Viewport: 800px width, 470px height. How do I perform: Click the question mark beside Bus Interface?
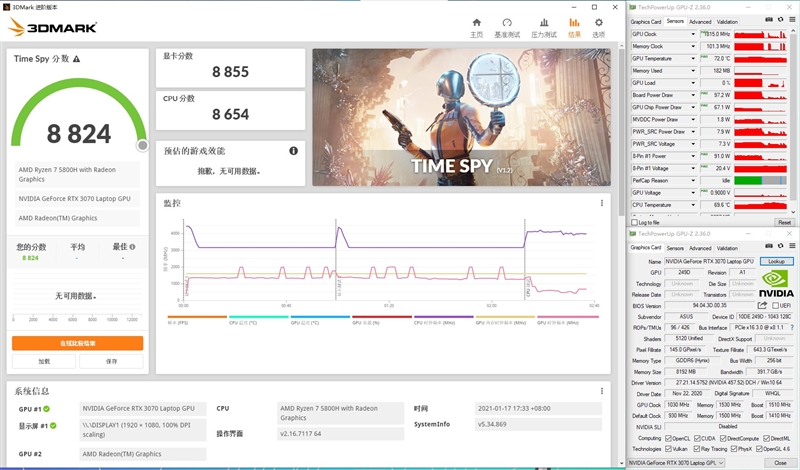coord(792,328)
